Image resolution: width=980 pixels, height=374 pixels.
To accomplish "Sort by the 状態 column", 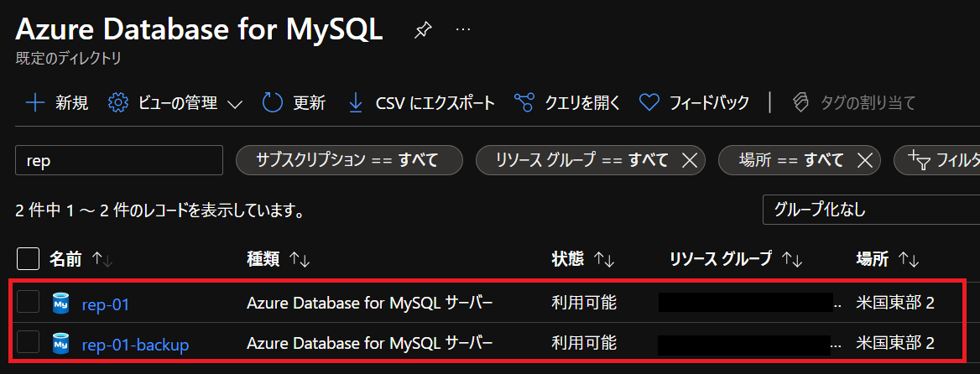I will (583, 258).
